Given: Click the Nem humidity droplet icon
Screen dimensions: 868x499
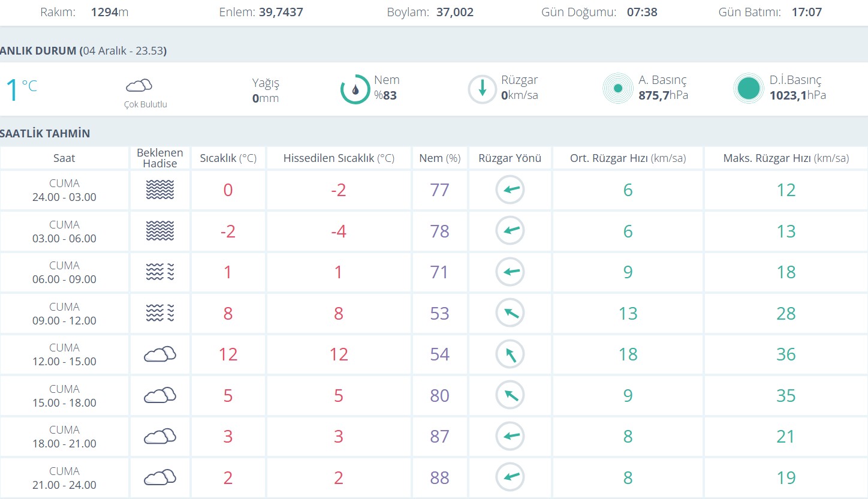Looking at the screenshot, I should pos(355,89).
